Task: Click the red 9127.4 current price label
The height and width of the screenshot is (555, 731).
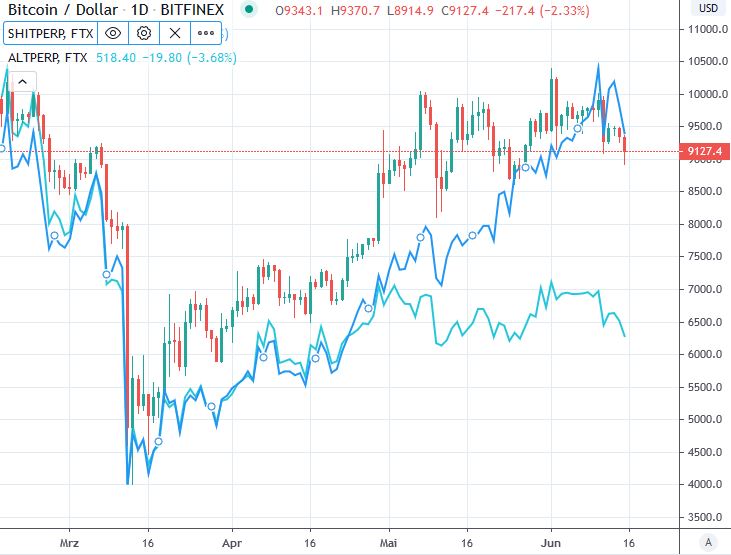Action: (705, 152)
